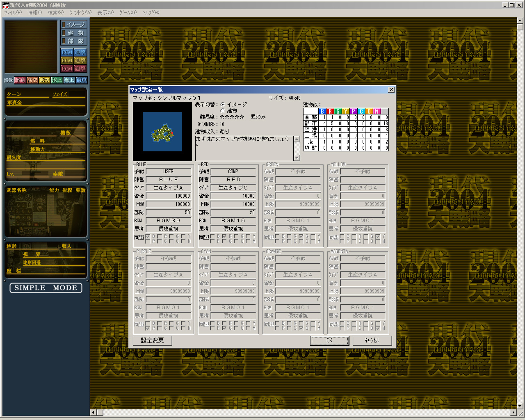Toggle BLUE team's alliance checkbox G
This screenshot has height=420, width=525.
(172, 237)
